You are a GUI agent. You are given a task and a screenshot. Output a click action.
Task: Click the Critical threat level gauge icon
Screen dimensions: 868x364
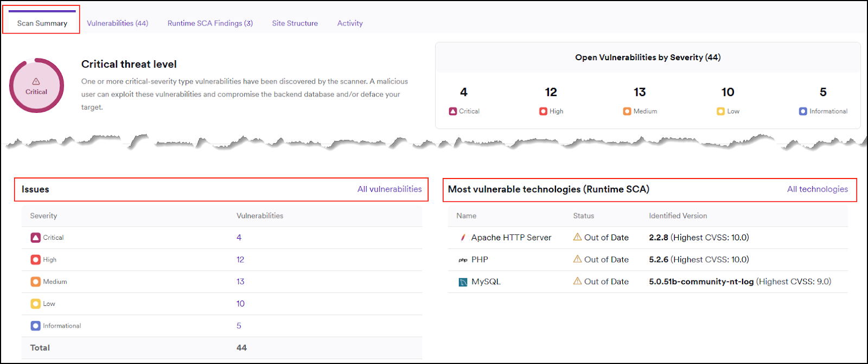[36, 86]
